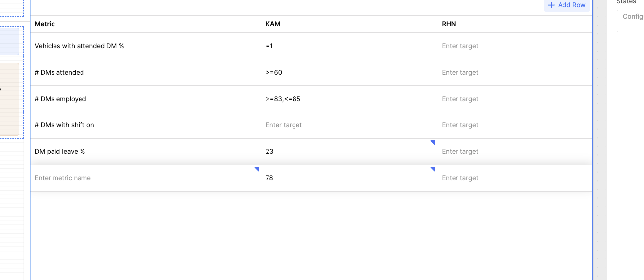Screen dimensions: 644x280
Task: Click the '# DMs attended' metric name
Action: pos(59,73)
